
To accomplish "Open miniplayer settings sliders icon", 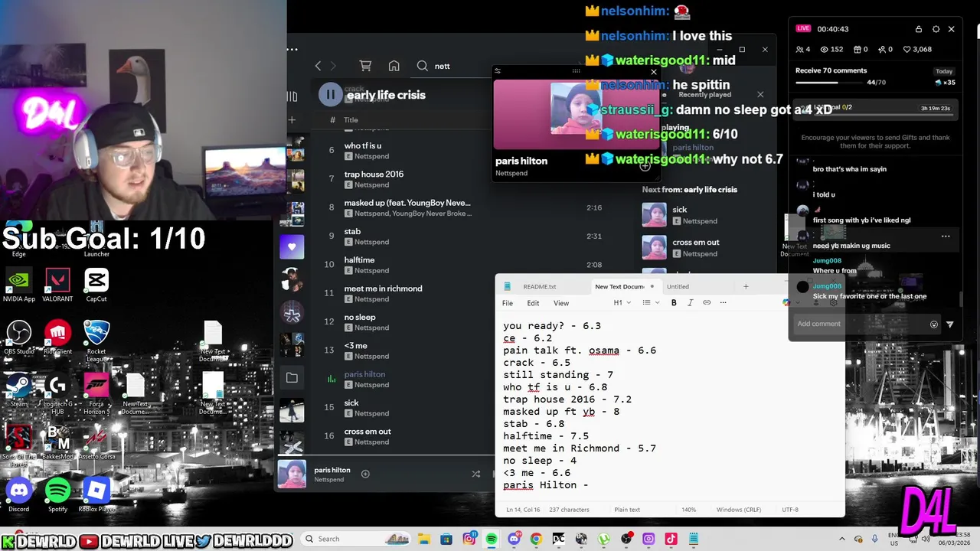I will (498, 71).
